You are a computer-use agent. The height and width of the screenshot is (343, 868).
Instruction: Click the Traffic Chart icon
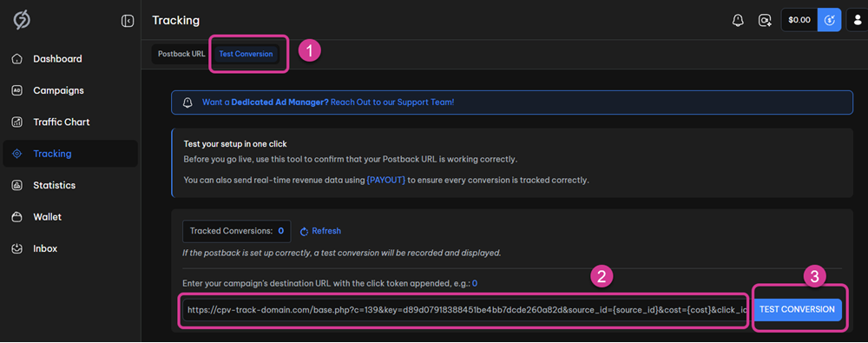point(17,122)
